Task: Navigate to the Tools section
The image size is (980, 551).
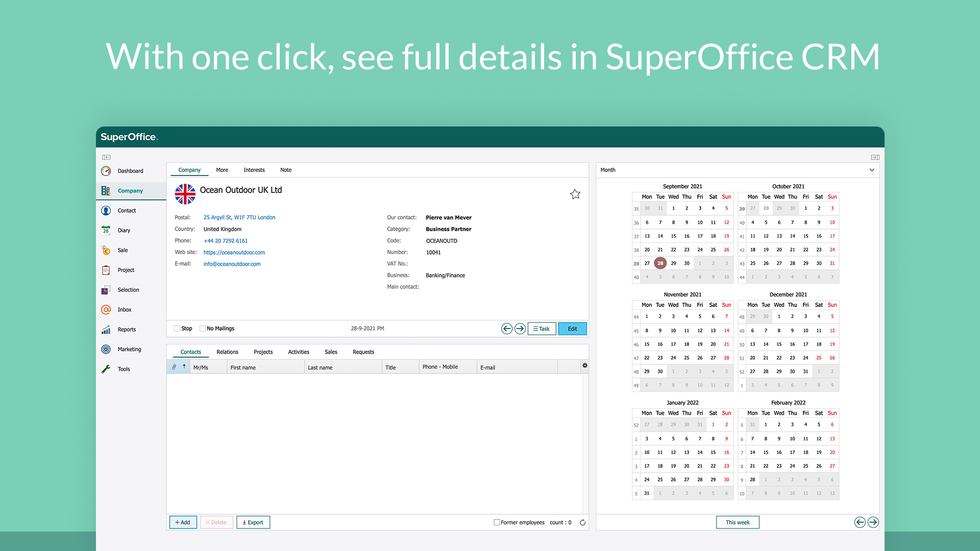Action: coord(123,369)
